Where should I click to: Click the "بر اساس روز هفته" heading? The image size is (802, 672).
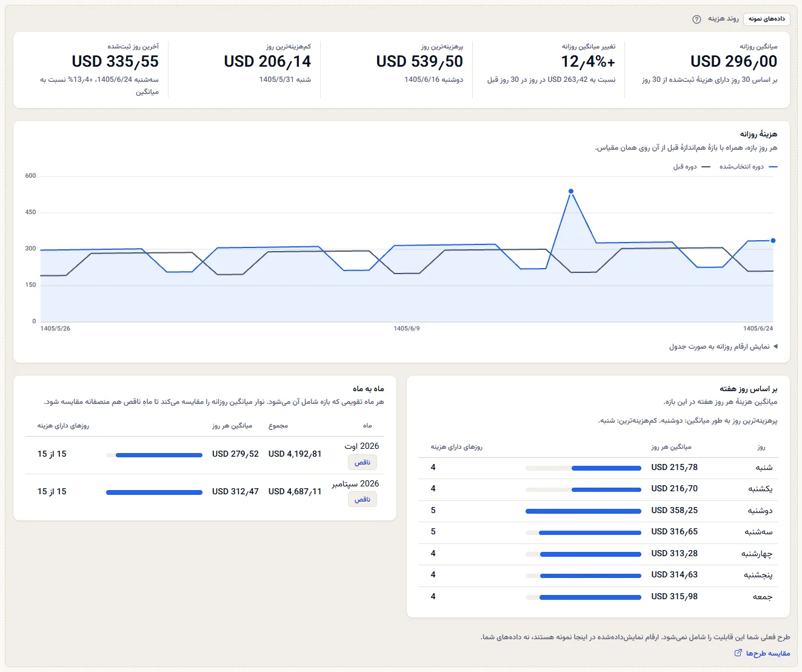click(749, 389)
